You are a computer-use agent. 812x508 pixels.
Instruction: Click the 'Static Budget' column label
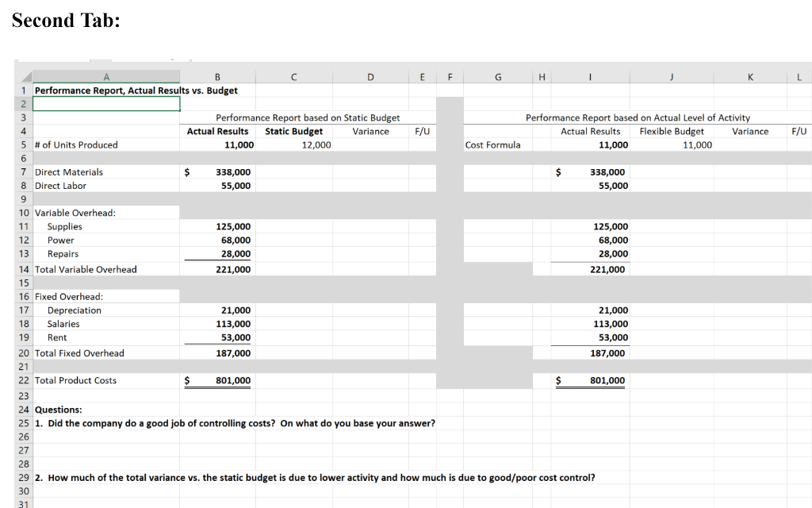pos(293,131)
